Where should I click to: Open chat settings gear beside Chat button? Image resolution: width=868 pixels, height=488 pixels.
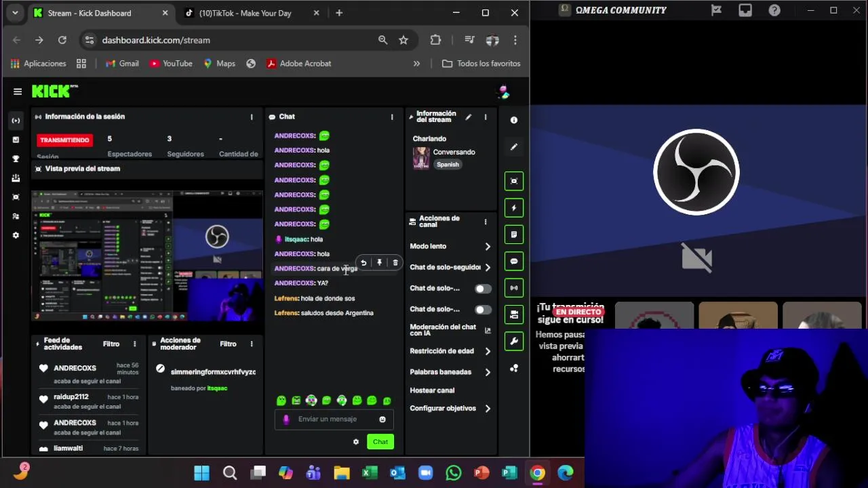click(x=356, y=442)
